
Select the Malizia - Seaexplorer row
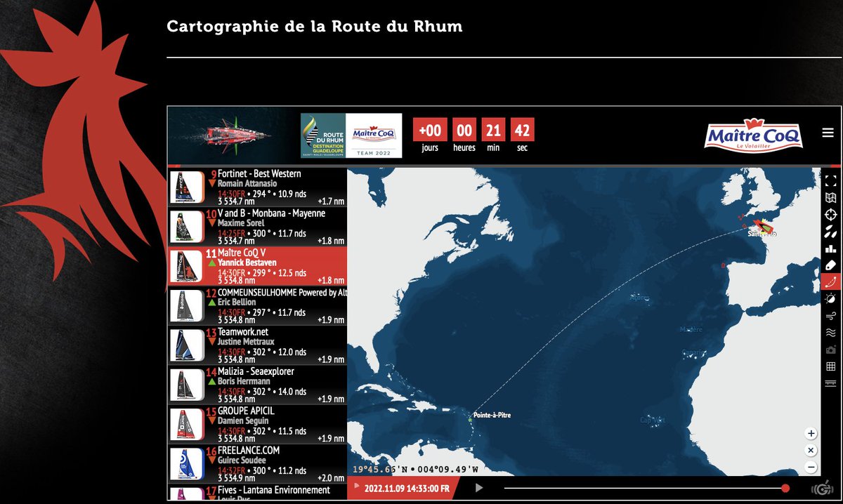point(257,385)
